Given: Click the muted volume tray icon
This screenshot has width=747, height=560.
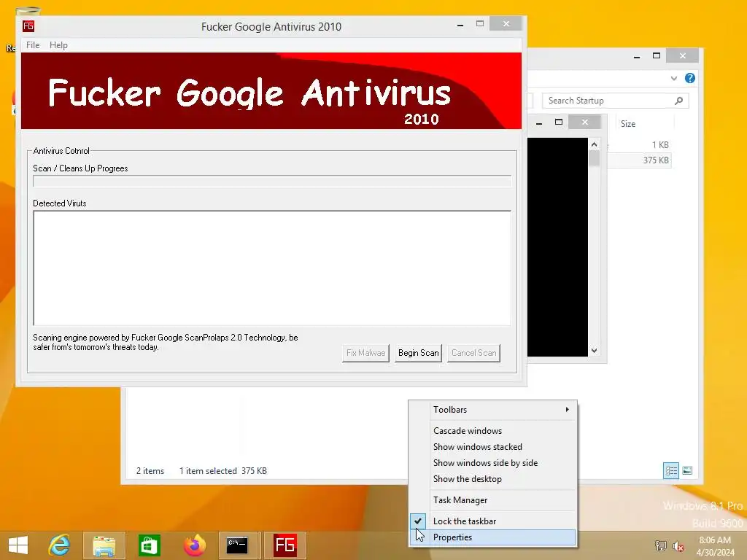Looking at the screenshot, I should (x=678, y=545).
